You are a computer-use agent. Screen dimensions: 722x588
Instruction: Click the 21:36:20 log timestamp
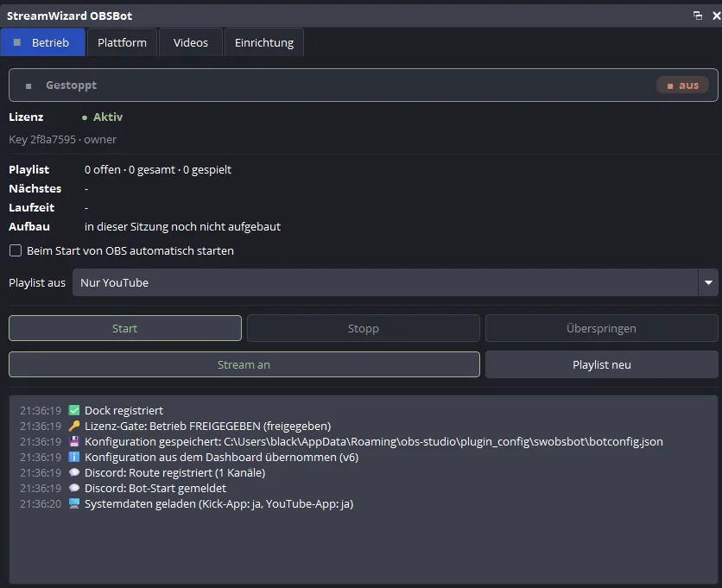(41, 503)
